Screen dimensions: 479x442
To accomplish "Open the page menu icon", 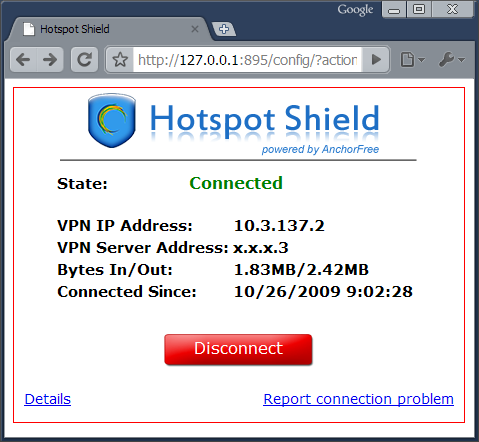I will 412,60.
